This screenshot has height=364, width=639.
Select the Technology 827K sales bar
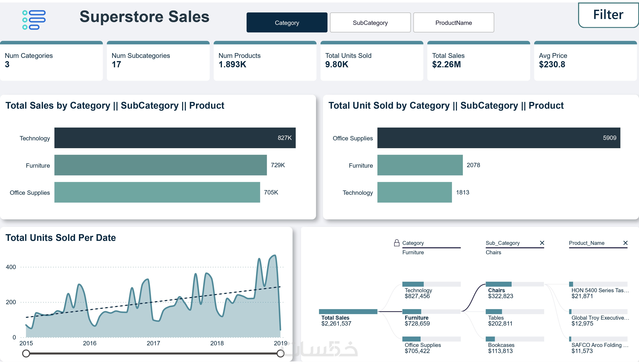coord(175,138)
